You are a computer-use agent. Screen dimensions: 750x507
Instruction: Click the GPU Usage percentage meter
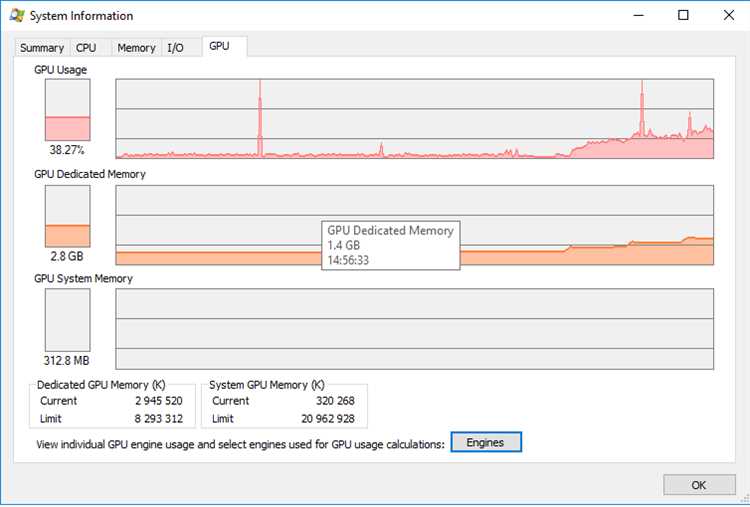[67, 110]
